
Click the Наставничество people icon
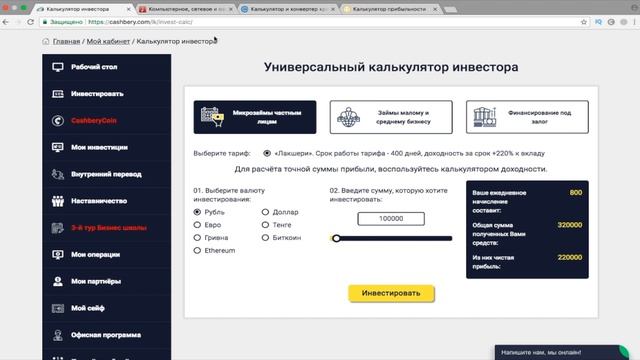click(58, 201)
